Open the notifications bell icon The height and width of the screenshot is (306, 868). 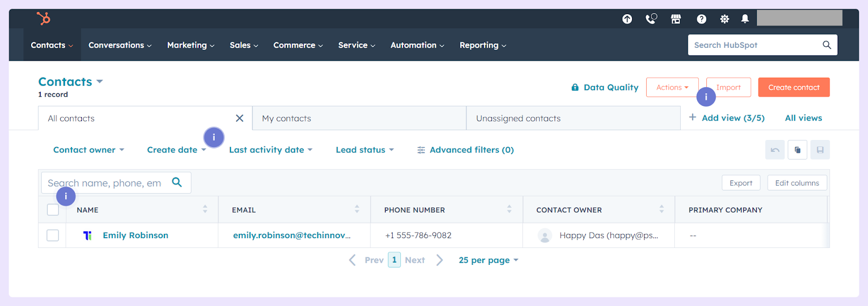tap(745, 19)
